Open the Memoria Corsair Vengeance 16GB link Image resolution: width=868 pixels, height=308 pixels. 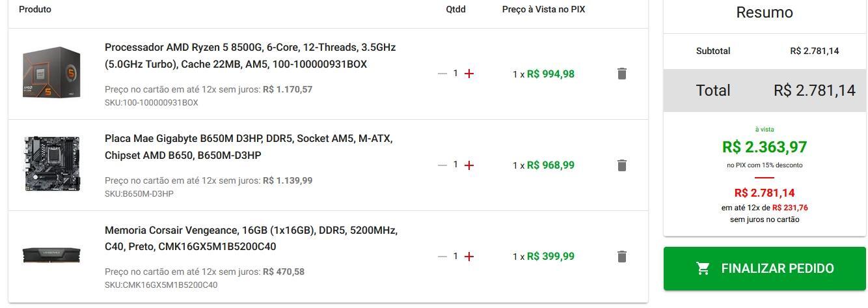tap(251, 238)
